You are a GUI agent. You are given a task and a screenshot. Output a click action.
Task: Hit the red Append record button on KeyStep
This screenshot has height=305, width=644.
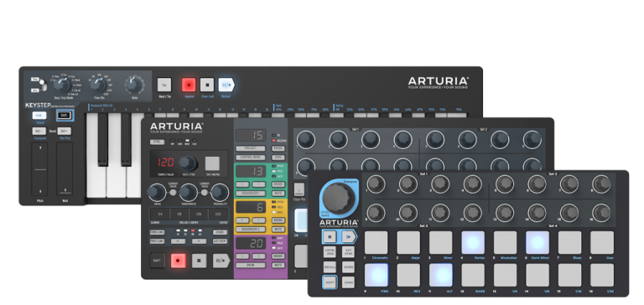pos(189,85)
